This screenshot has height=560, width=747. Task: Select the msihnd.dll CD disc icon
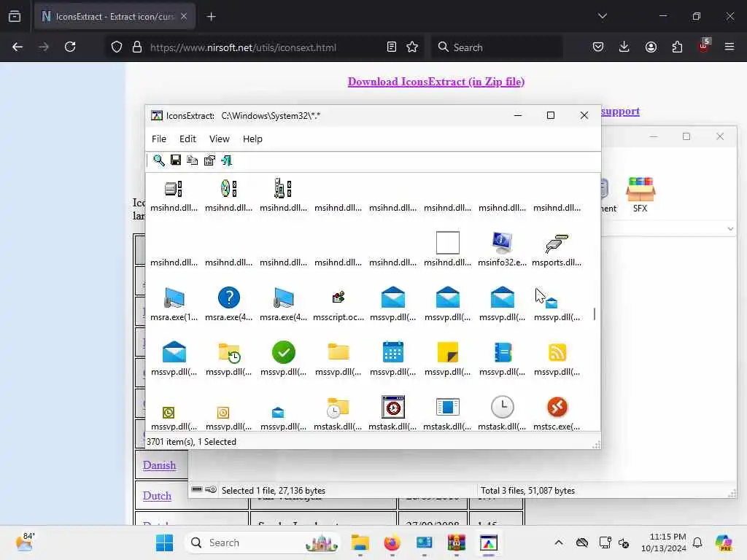[228, 189]
